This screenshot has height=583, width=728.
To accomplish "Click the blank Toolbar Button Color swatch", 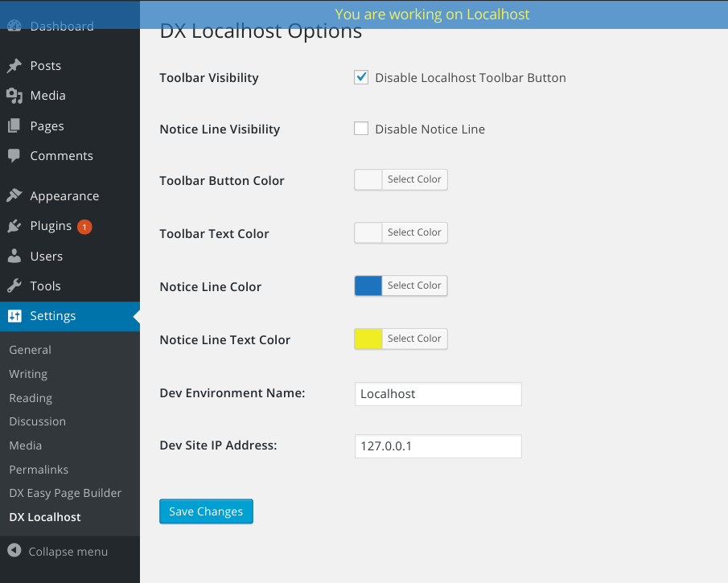I will point(368,179).
